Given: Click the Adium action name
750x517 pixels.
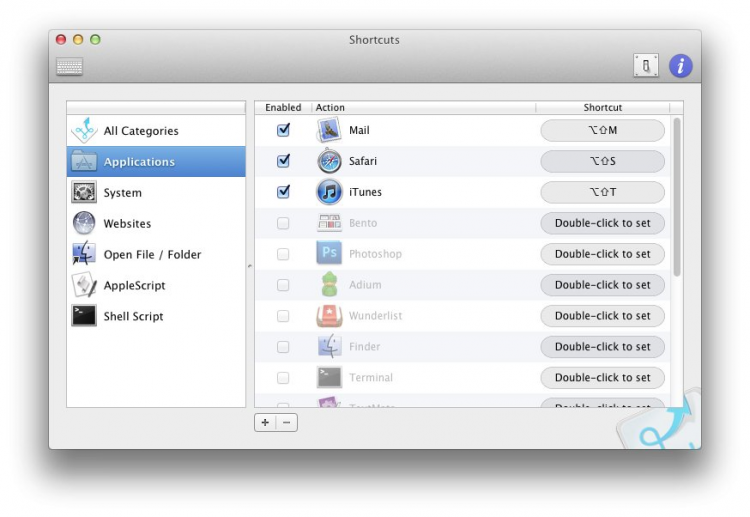Looking at the screenshot, I should point(365,285).
